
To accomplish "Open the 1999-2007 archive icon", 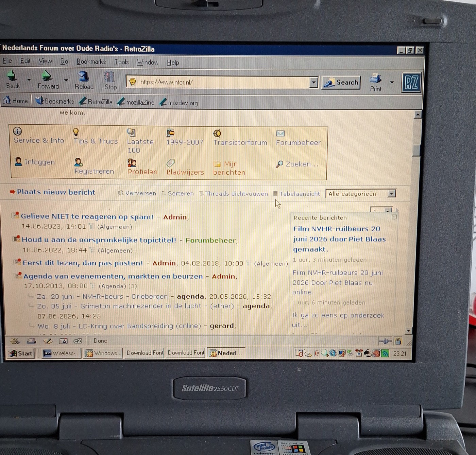I will [x=170, y=133].
